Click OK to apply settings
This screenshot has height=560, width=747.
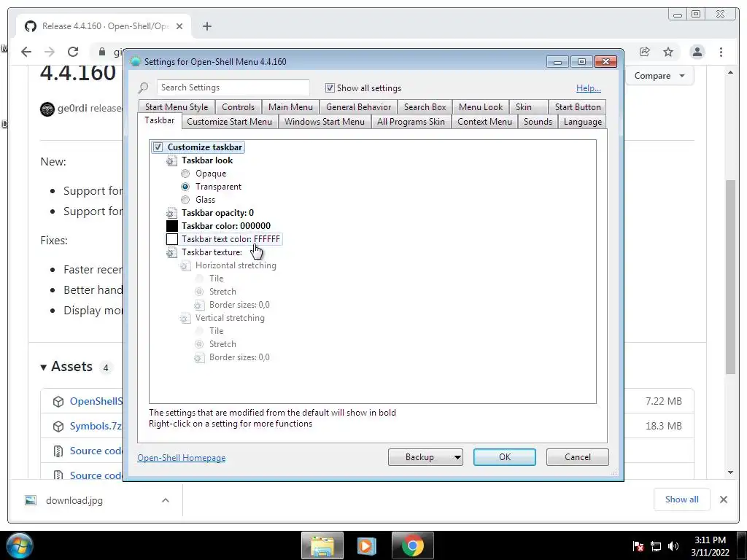point(505,457)
